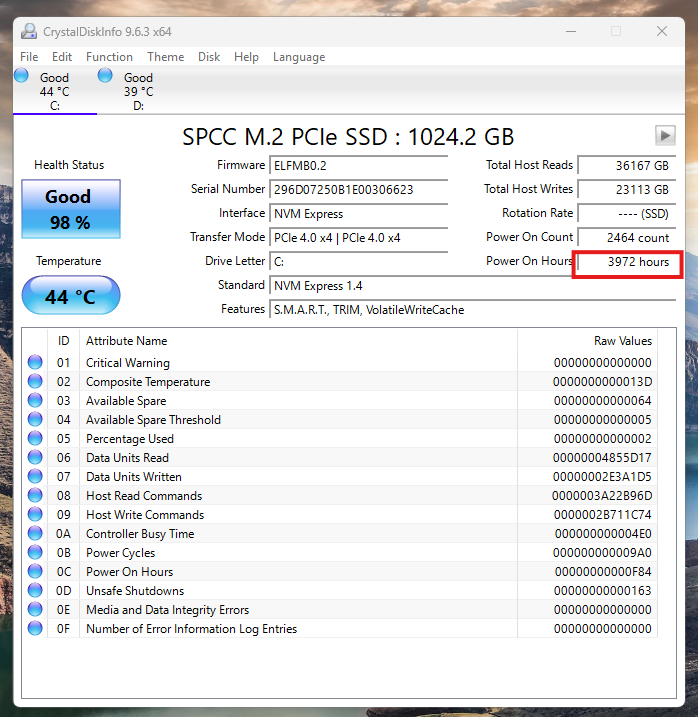698x717 pixels.
Task: Click the status orb for Composite Temperature
Action: click(35, 381)
